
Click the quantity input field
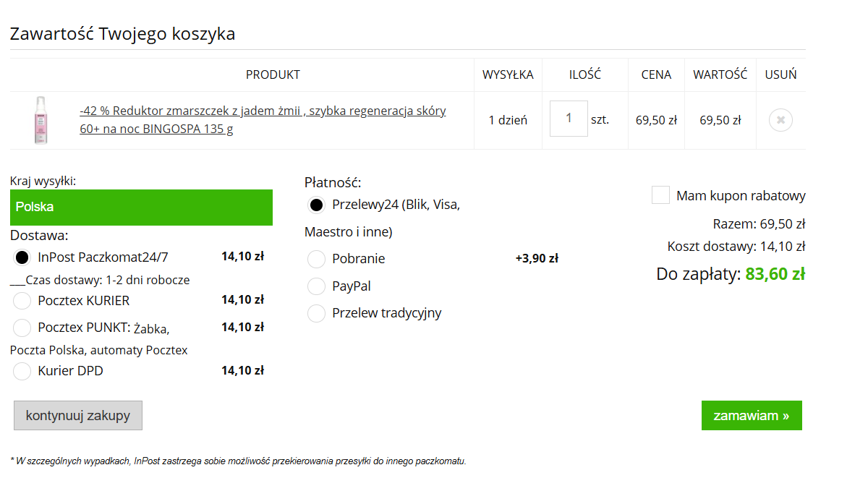pos(569,119)
